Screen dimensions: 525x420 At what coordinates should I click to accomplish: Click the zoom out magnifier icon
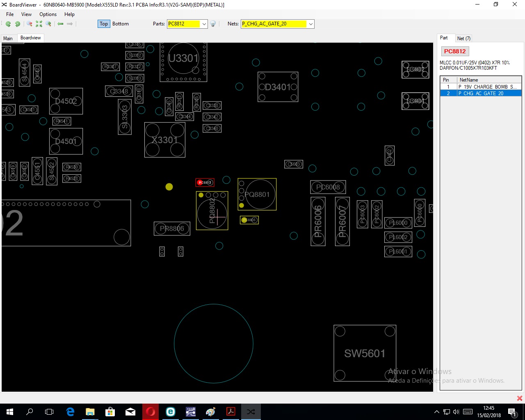coord(29,24)
